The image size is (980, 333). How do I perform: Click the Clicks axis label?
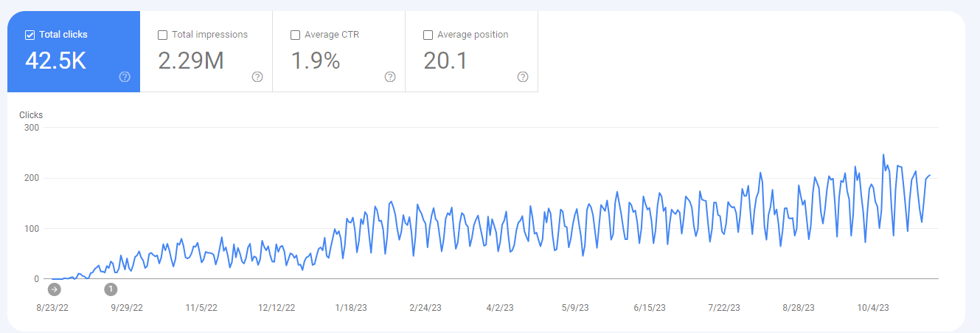point(31,115)
